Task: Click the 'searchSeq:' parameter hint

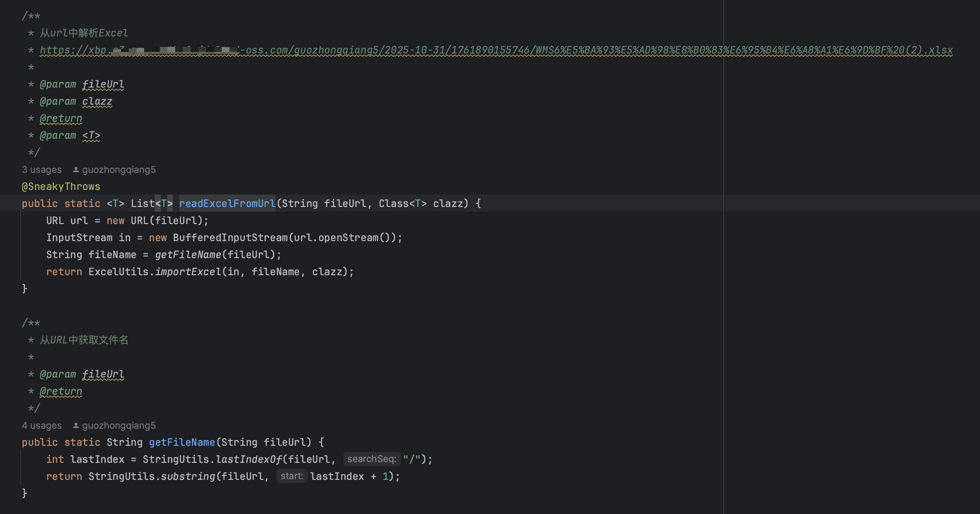Action: click(371, 459)
